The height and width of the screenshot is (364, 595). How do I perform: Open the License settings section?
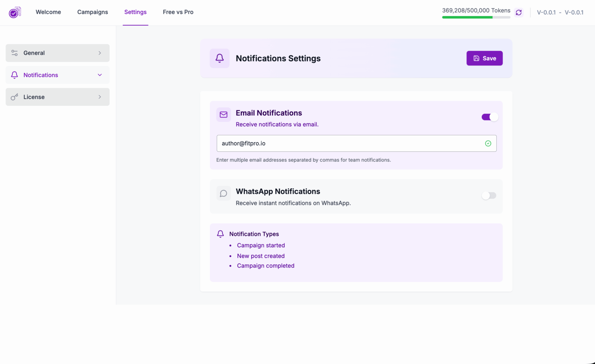tap(58, 97)
